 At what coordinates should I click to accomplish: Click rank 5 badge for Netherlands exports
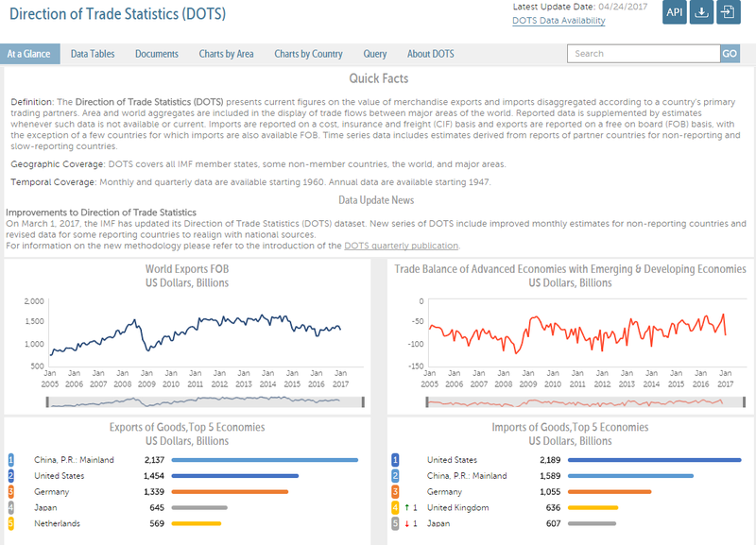coord(11,523)
